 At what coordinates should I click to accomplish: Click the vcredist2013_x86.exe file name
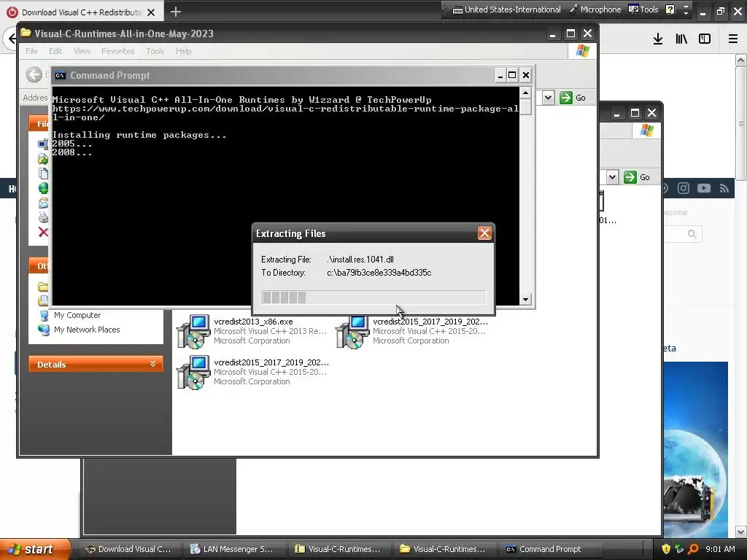click(x=253, y=322)
